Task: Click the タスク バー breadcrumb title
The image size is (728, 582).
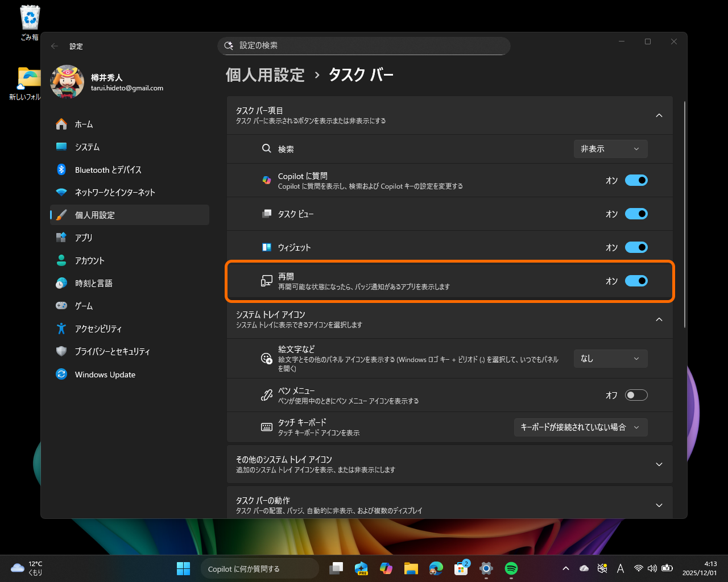Action: pos(361,75)
